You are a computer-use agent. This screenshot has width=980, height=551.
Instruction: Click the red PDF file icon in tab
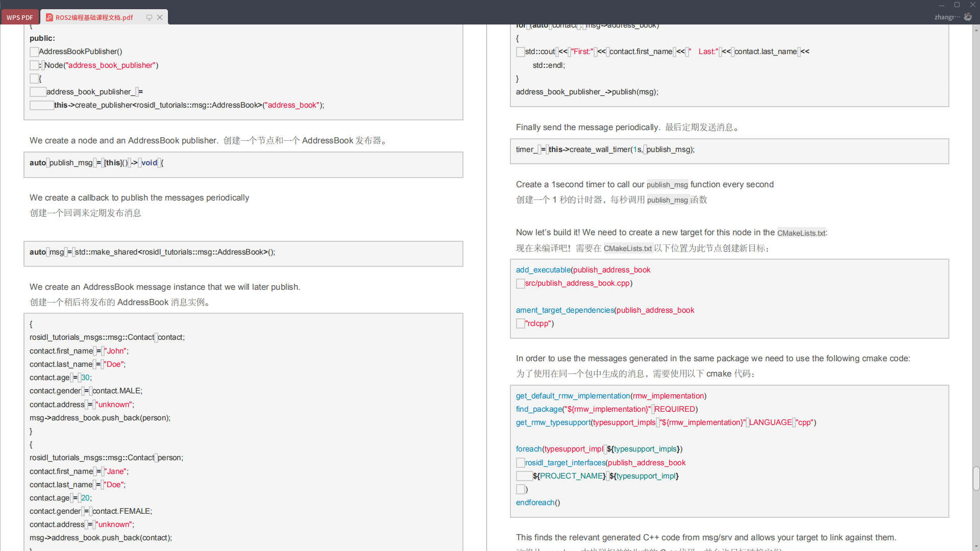(x=50, y=17)
